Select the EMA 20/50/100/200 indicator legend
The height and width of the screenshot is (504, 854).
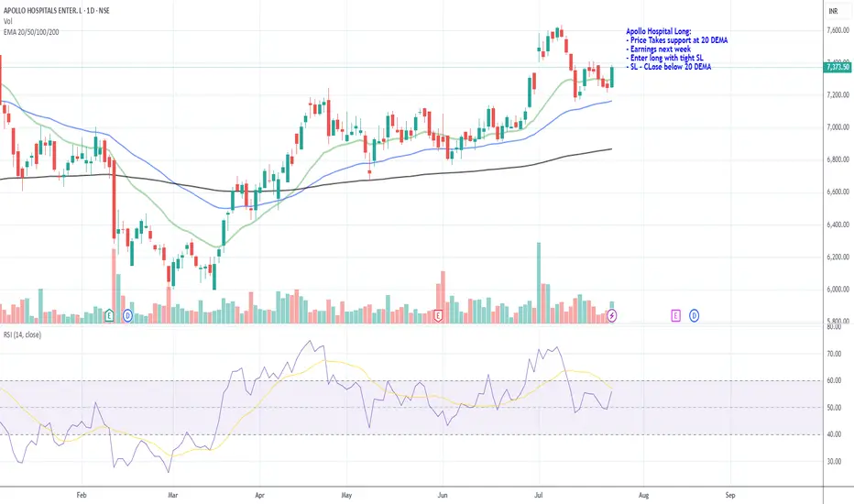click(x=31, y=32)
